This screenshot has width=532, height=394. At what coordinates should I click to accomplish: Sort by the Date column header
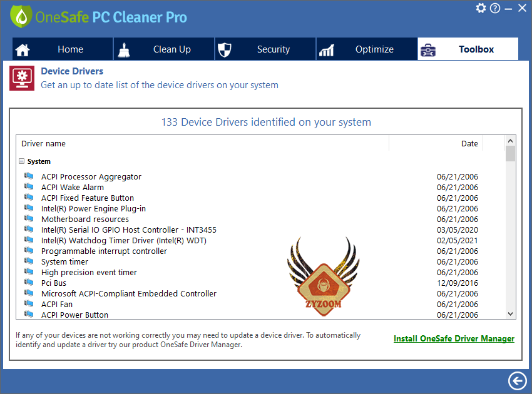coord(436,143)
